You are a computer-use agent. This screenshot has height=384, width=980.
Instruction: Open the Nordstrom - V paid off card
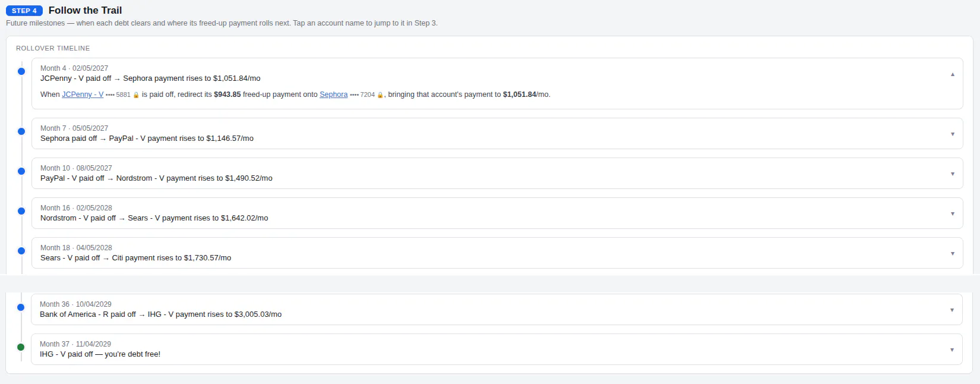(x=497, y=213)
